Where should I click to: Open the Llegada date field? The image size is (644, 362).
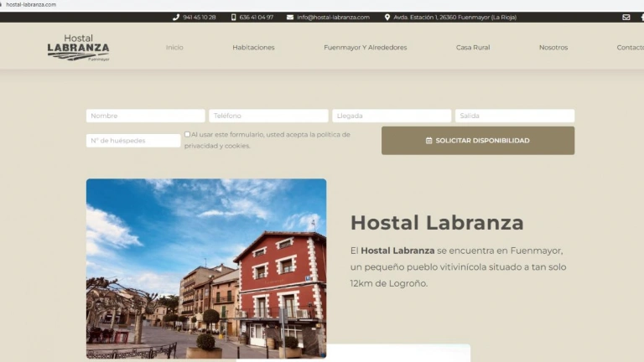[x=392, y=116]
